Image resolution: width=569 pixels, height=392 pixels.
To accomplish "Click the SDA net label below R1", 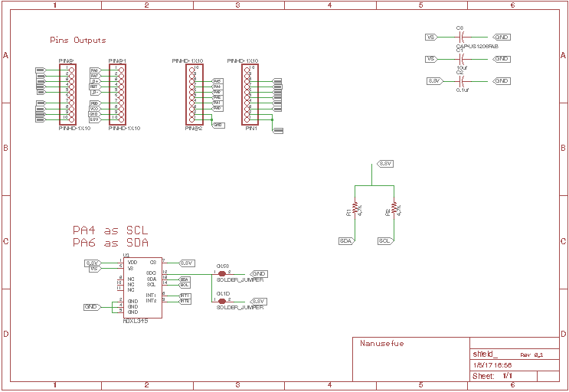I will point(346,240).
